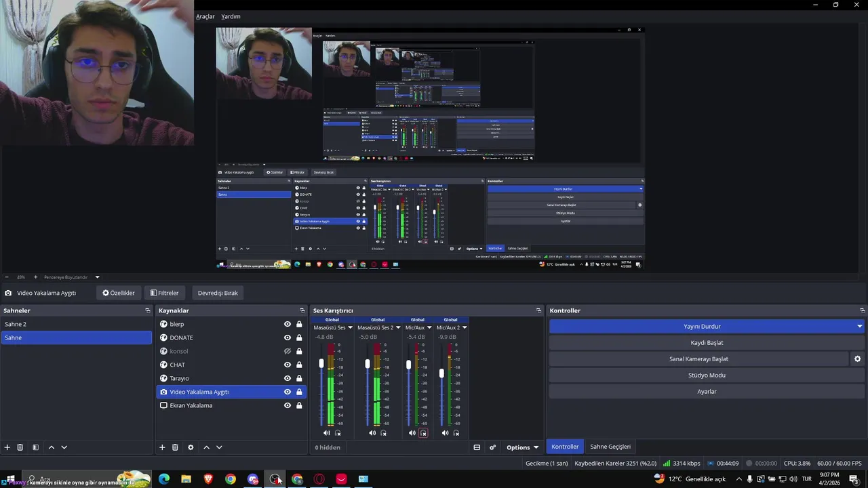Image resolution: width=868 pixels, height=488 pixels.
Task: Open the mixer Options dropdown
Action: (x=522, y=447)
